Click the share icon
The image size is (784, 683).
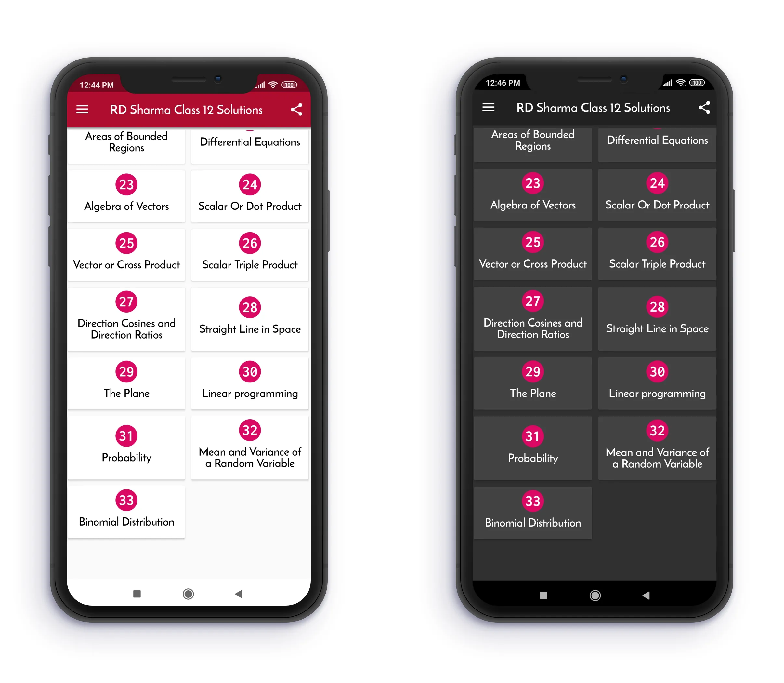(x=299, y=111)
